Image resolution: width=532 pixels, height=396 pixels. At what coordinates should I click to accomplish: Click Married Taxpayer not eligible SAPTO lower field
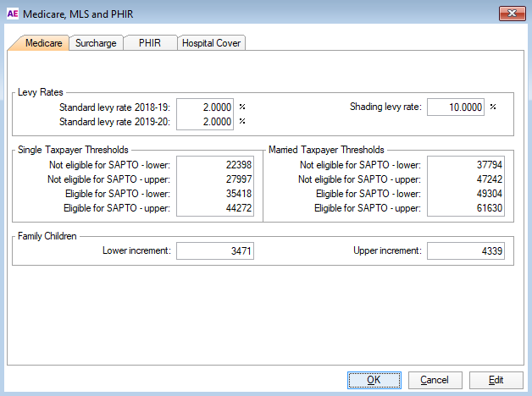tap(465, 164)
